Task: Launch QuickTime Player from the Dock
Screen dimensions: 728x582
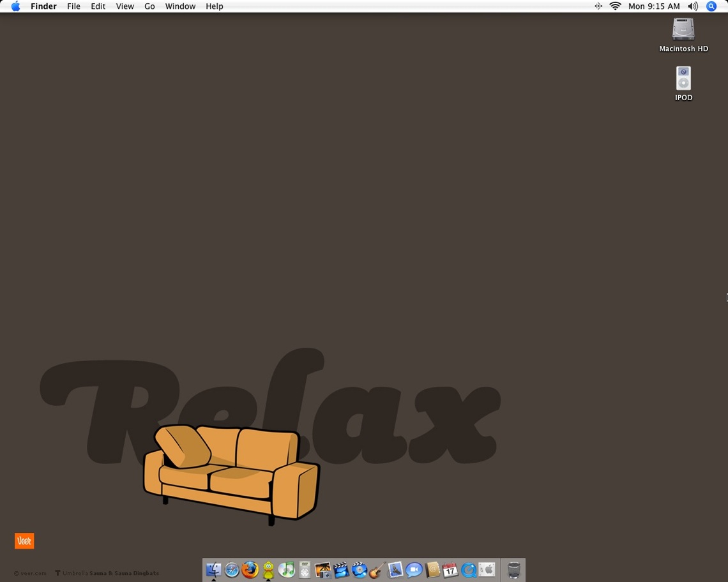Action: (x=469, y=570)
